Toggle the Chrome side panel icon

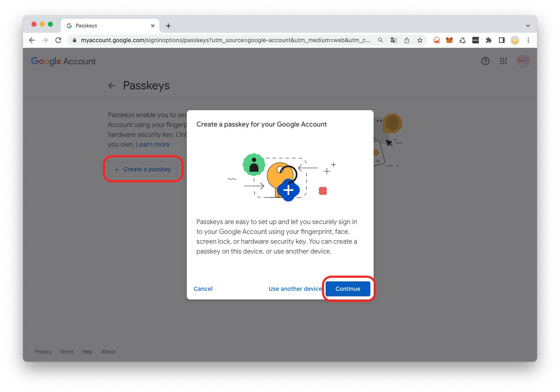(501, 40)
